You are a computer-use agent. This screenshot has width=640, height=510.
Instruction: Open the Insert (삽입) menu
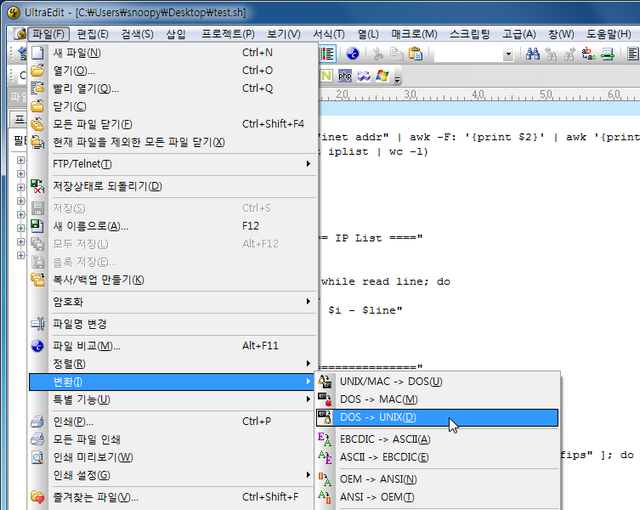coord(176,34)
